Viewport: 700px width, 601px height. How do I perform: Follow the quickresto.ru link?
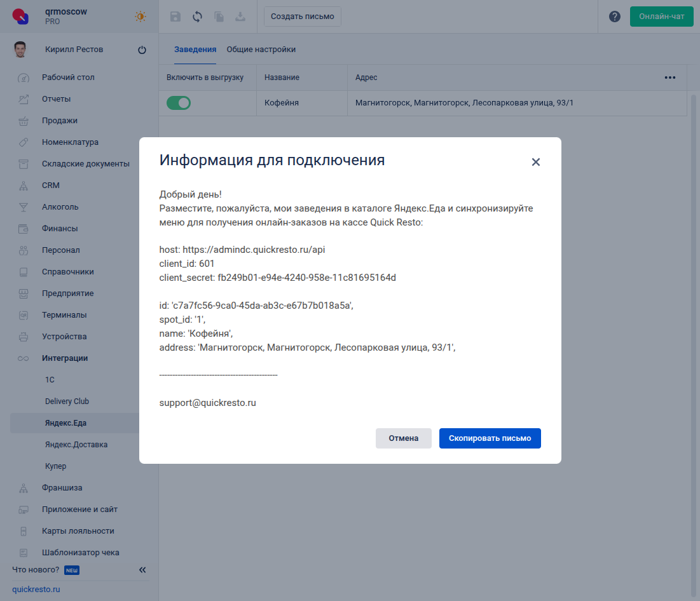click(x=36, y=590)
